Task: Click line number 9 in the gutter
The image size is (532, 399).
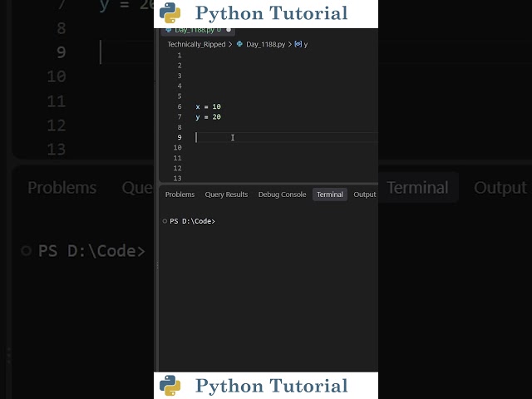Action: click(x=180, y=137)
